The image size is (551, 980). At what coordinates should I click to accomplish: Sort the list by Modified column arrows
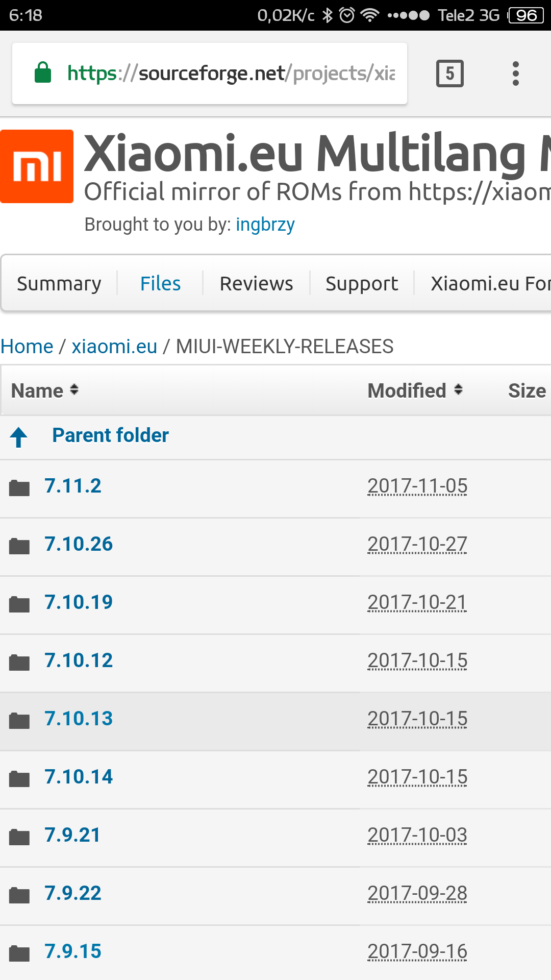tap(458, 390)
